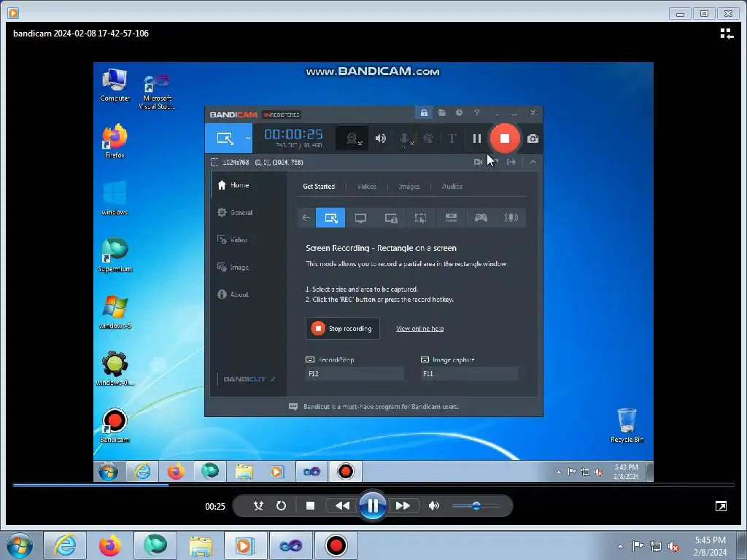Click the Computer desktop icon in video
This screenshot has width=747, height=560.
(115, 85)
